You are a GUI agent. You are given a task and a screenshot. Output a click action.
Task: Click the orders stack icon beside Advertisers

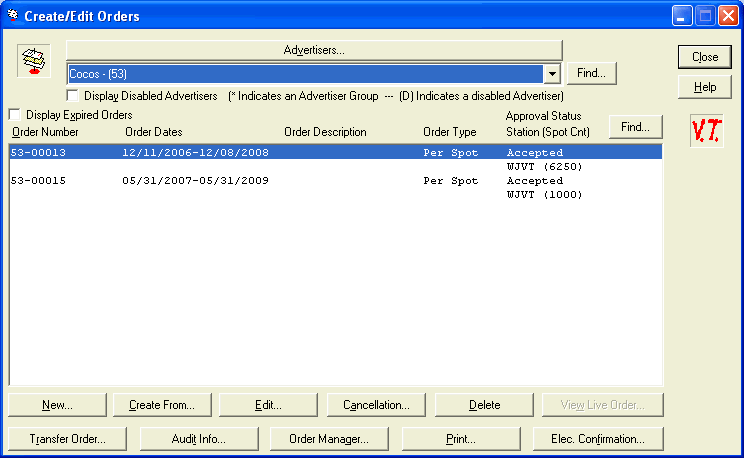click(x=34, y=61)
